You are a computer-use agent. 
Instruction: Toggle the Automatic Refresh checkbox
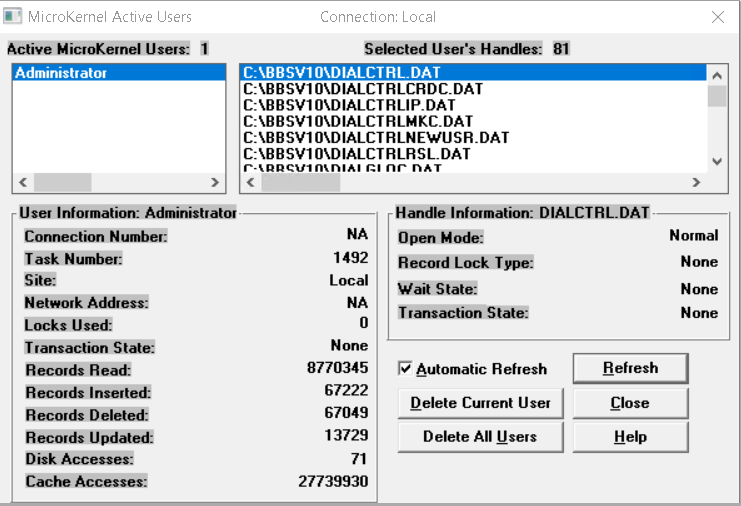[405, 369]
